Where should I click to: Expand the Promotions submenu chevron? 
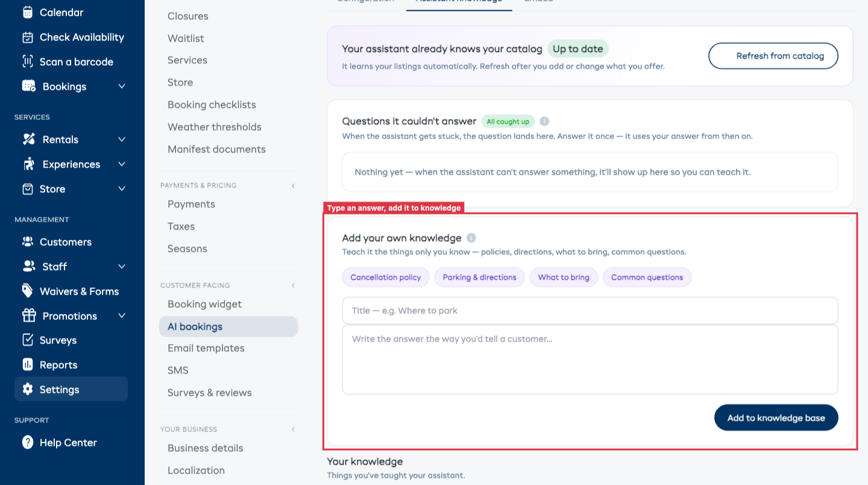point(122,316)
